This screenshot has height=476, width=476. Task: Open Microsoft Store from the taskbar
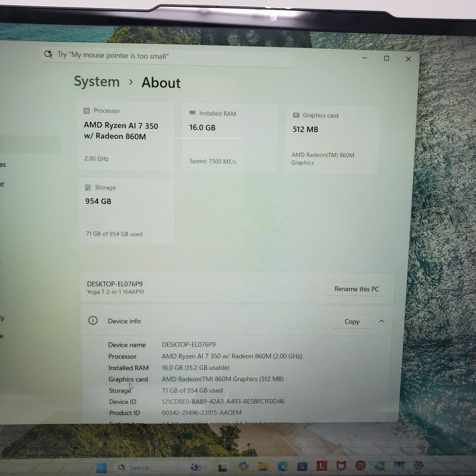pyautogui.click(x=302, y=466)
